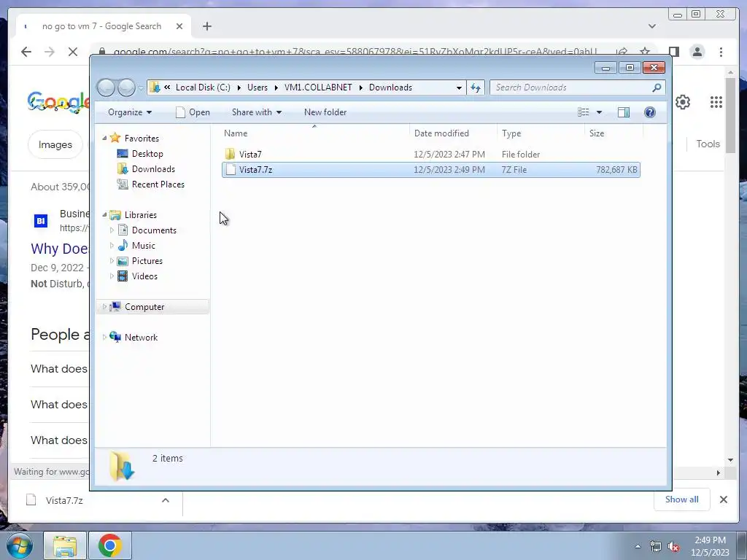Open the Google apps grid
The height and width of the screenshot is (560, 747).
(716, 102)
